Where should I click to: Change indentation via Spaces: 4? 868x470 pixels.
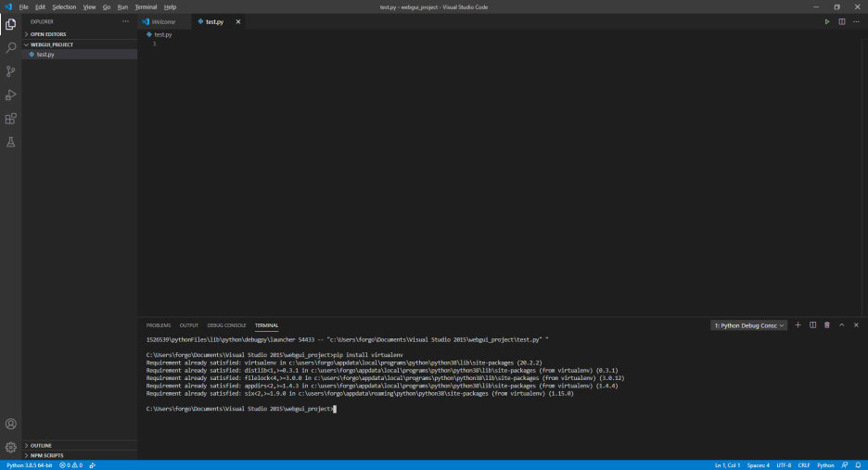758,465
